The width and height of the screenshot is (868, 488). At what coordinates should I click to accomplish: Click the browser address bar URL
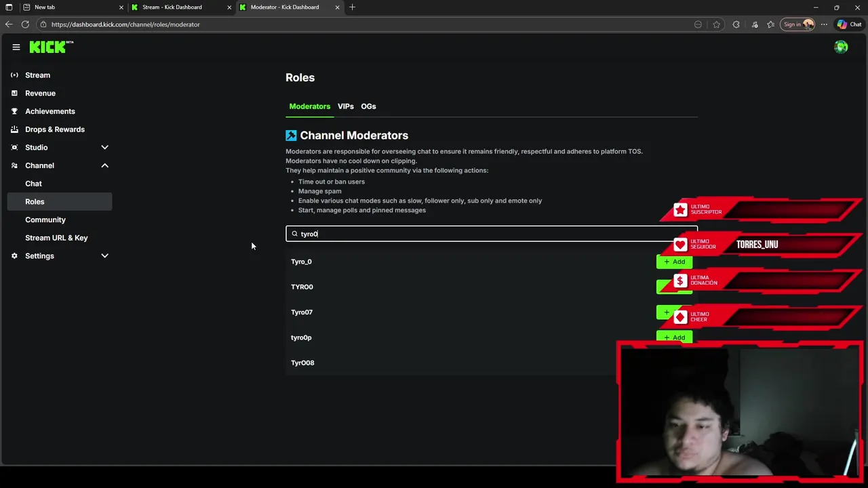pos(125,24)
